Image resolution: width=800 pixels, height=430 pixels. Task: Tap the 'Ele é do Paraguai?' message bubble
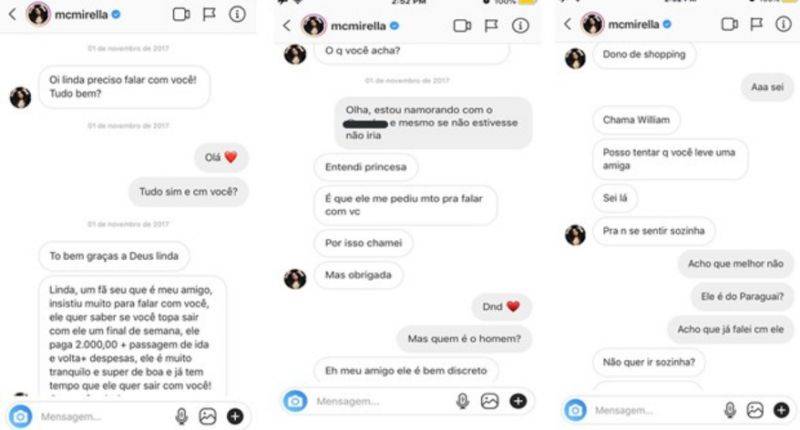[x=742, y=296]
